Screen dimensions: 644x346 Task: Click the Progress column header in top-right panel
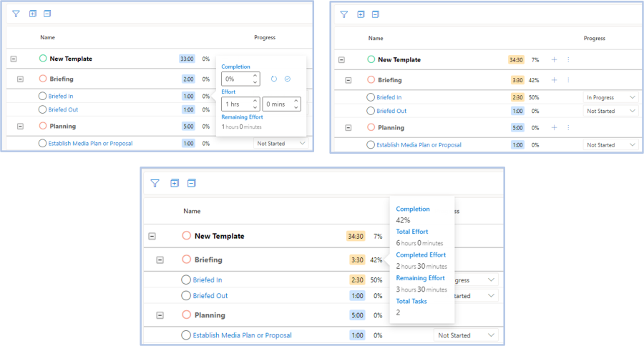[594, 39]
